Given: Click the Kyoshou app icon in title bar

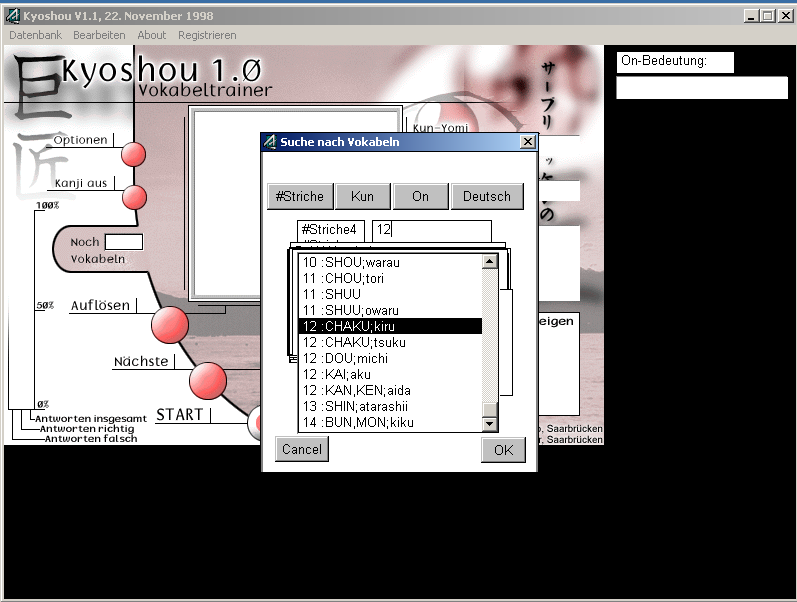Looking at the screenshot, I should coord(12,16).
